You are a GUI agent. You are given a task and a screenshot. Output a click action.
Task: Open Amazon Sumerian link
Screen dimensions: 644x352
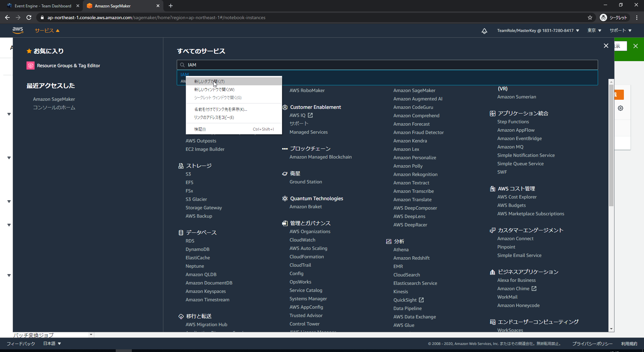(x=517, y=97)
